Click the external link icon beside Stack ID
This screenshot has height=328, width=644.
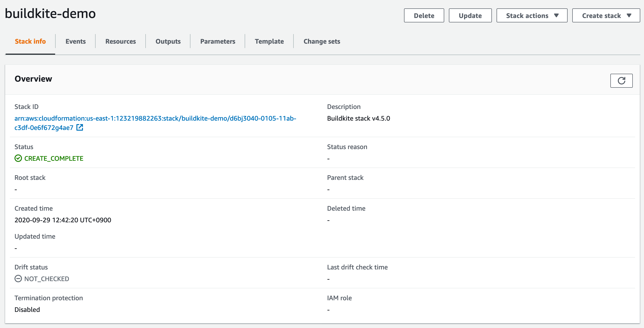point(79,128)
